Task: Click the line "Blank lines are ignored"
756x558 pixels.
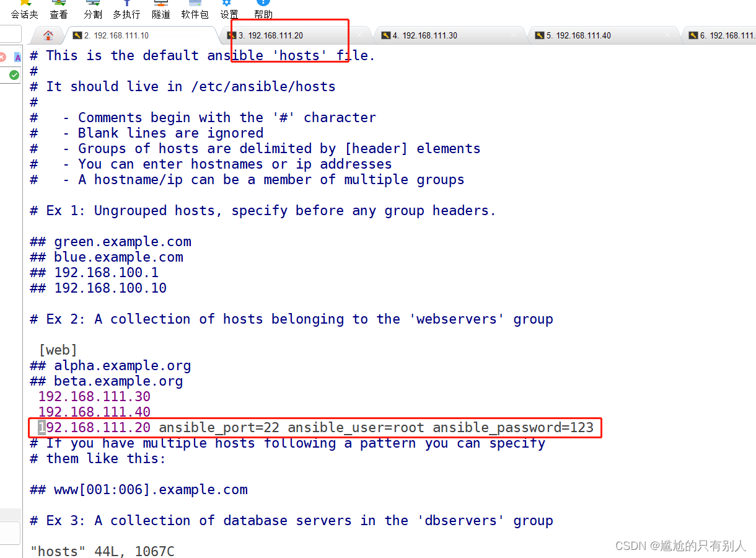Action: [x=170, y=133]
